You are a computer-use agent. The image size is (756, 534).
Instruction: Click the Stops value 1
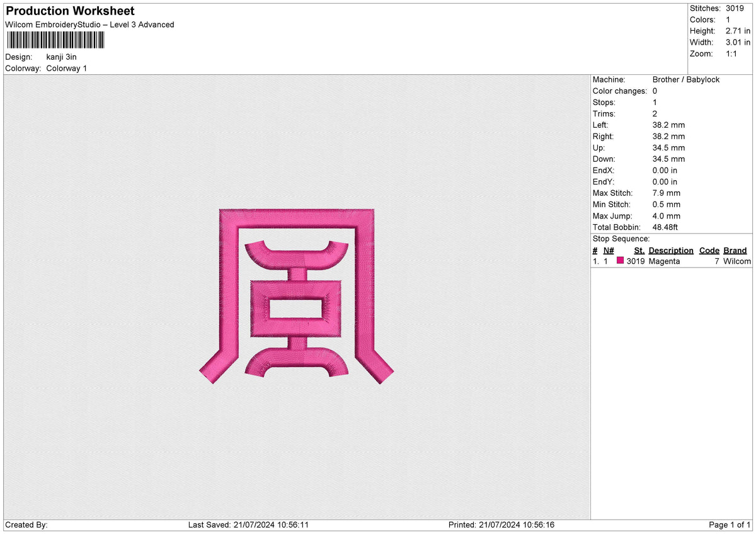[655, 103]
